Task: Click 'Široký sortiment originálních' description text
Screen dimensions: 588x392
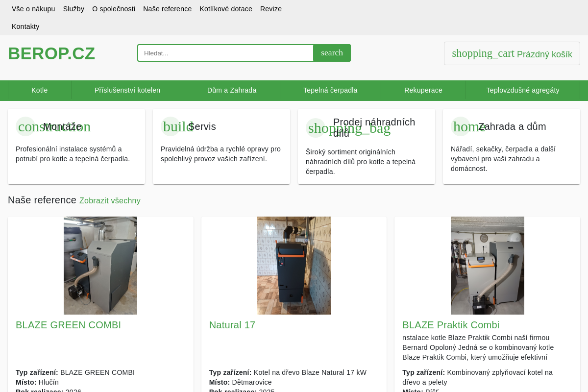Action: 361,162
